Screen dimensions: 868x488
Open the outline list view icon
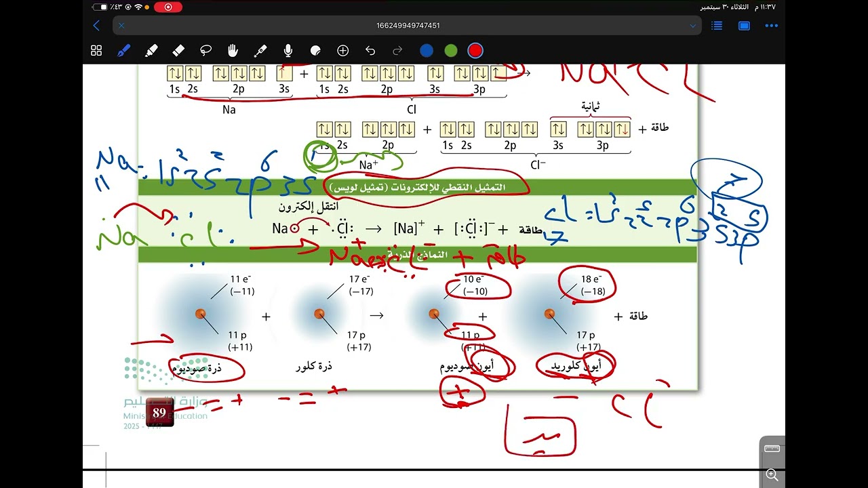(x=717, y=26)
